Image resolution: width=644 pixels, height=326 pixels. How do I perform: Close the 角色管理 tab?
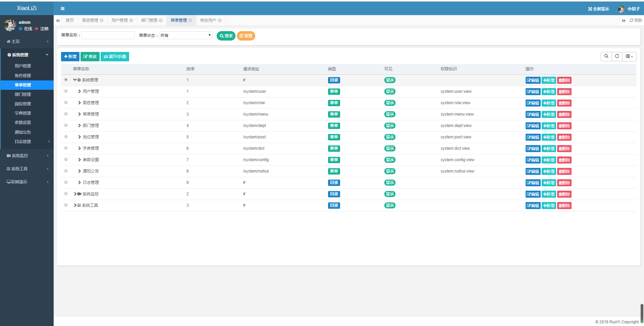tap(102, 20)
